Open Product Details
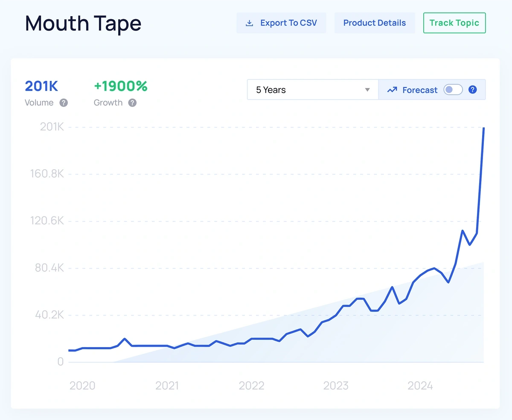This screenshot has width=512, height=420. [375, 23]
